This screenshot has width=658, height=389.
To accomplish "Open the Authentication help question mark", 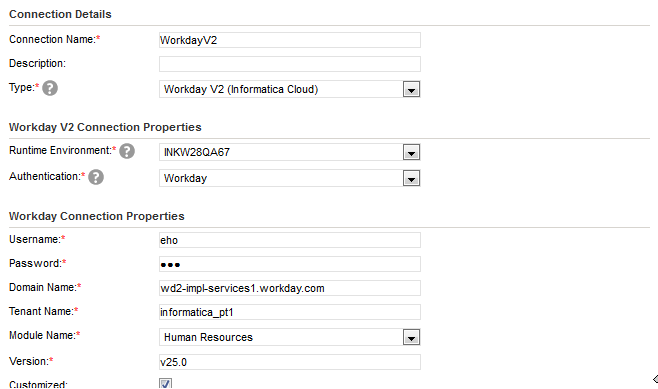I will tap(96, 177).
